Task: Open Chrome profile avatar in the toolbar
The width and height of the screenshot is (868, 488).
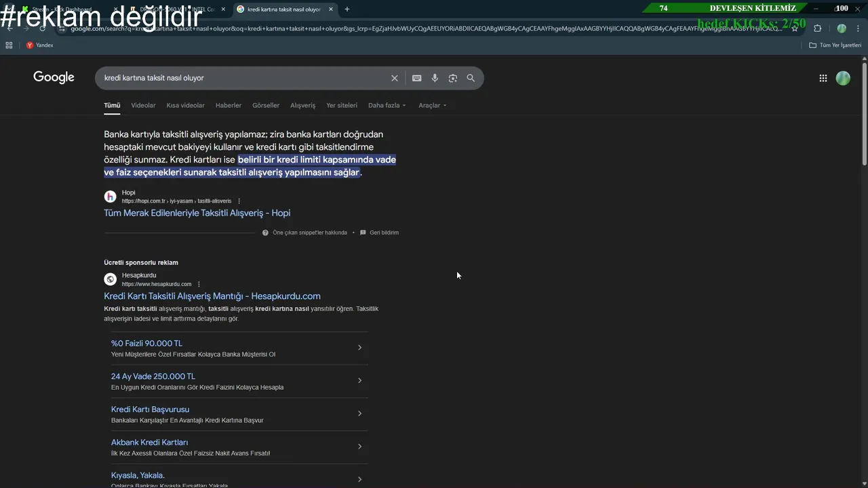Action: 842,28
